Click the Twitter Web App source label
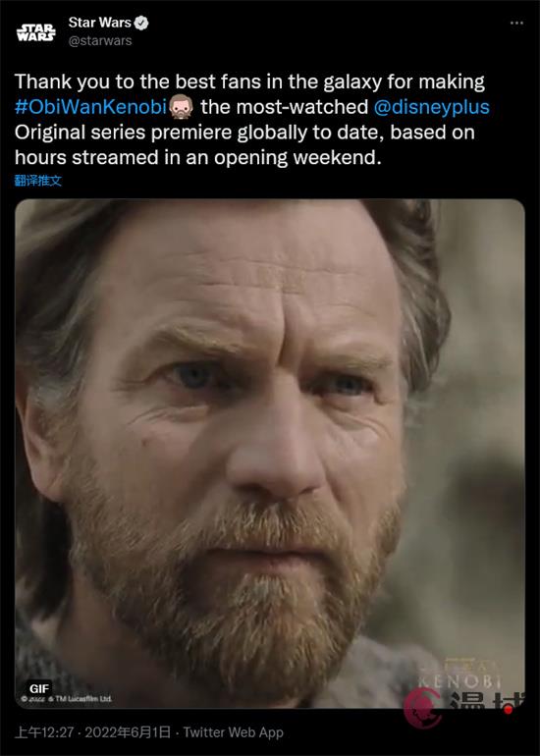The image size is (540, 756). [234, 732]
